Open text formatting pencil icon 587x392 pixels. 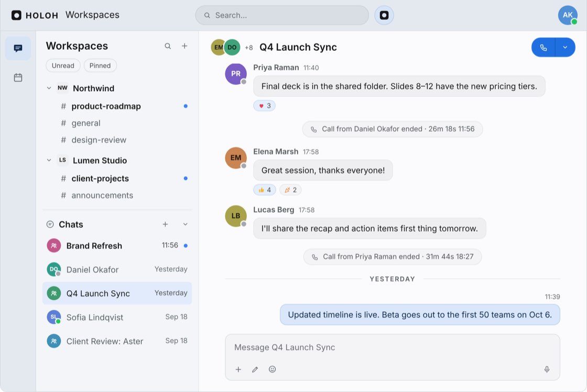255,369
